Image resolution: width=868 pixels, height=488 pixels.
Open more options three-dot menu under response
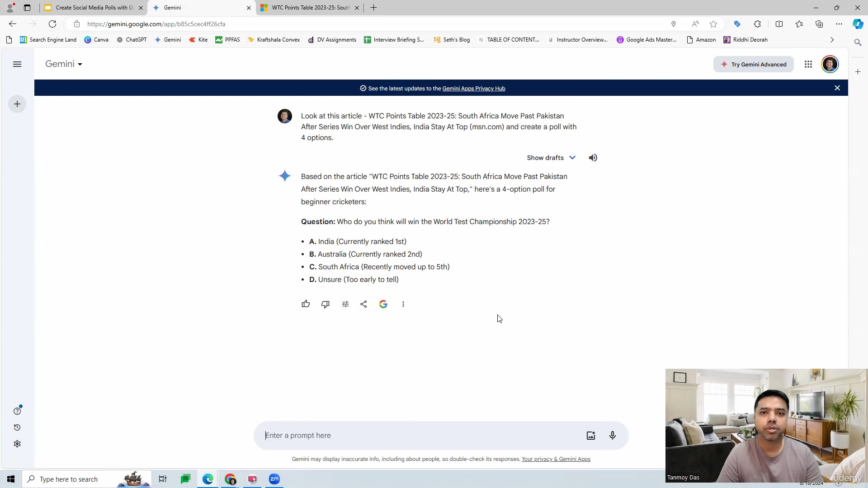click(403, 304)
